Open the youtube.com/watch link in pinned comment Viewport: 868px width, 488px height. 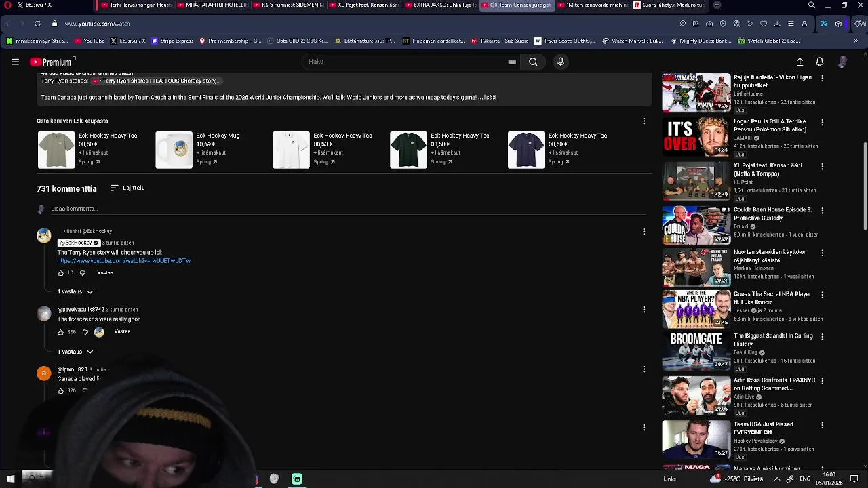[x=124, y=261]
